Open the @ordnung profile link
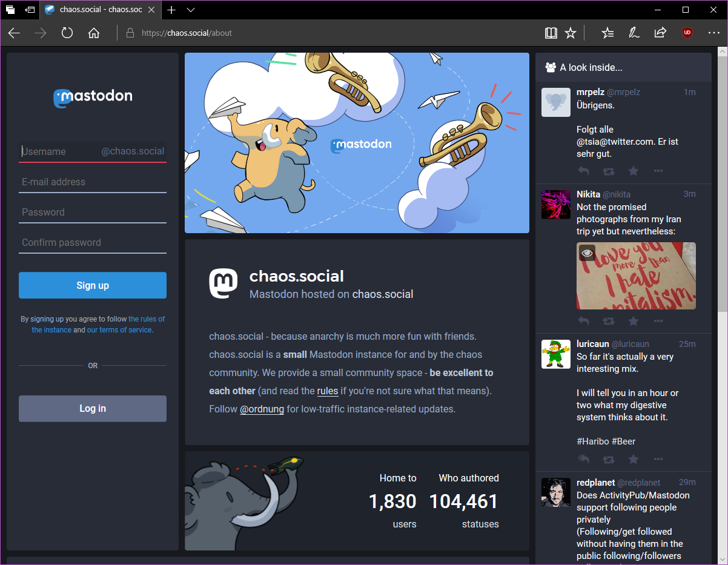Screen dimensions: 728x565 [x=262, y=409]
